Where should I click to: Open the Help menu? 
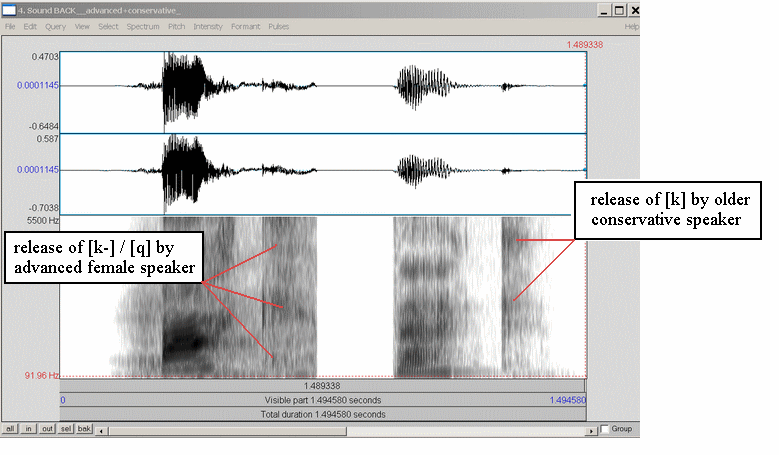pyautogui.click(x=631, y=26)
